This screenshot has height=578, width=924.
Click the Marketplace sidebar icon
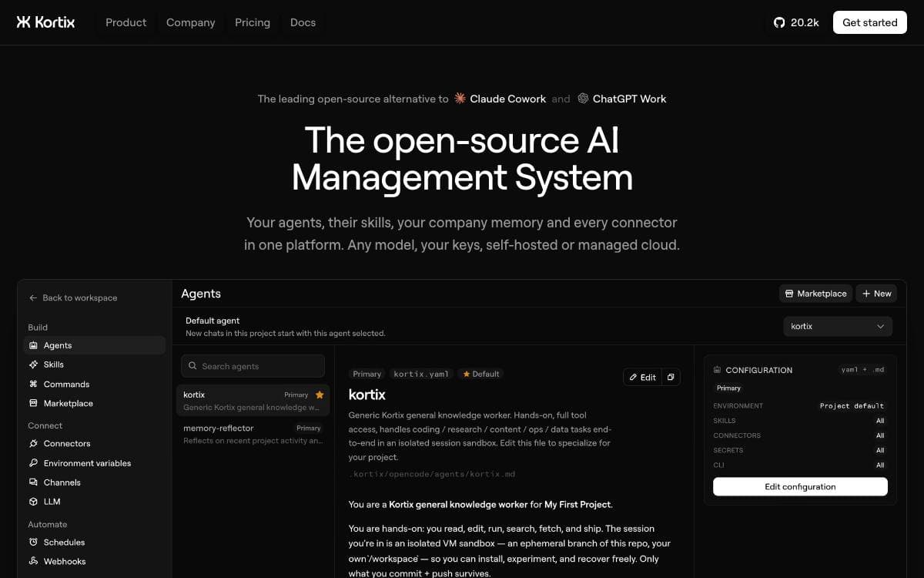tap(33, 403)
